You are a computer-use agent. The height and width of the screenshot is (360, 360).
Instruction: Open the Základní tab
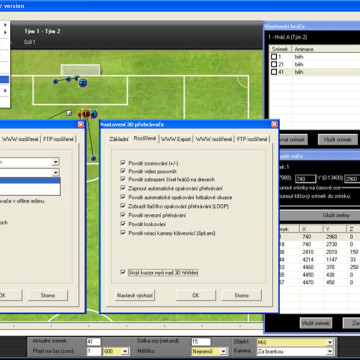pyautogui.click(x=119, y=139)
